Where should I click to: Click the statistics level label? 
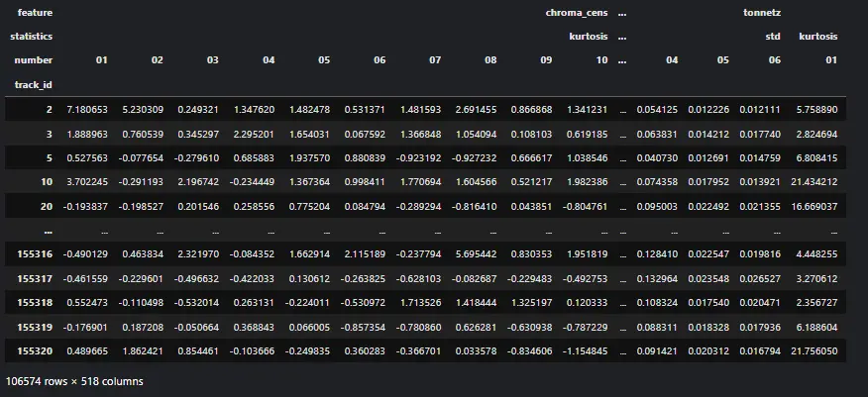point(32,37)
